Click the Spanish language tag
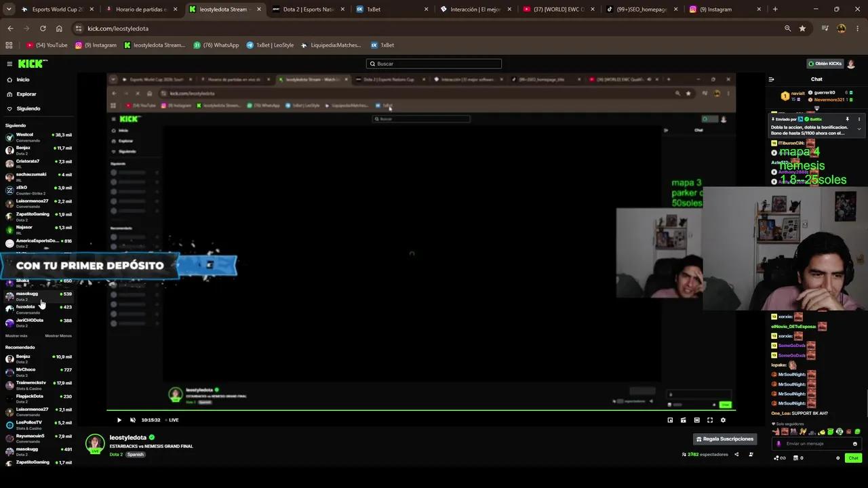868x488 pixels. [x=136, y=454]
